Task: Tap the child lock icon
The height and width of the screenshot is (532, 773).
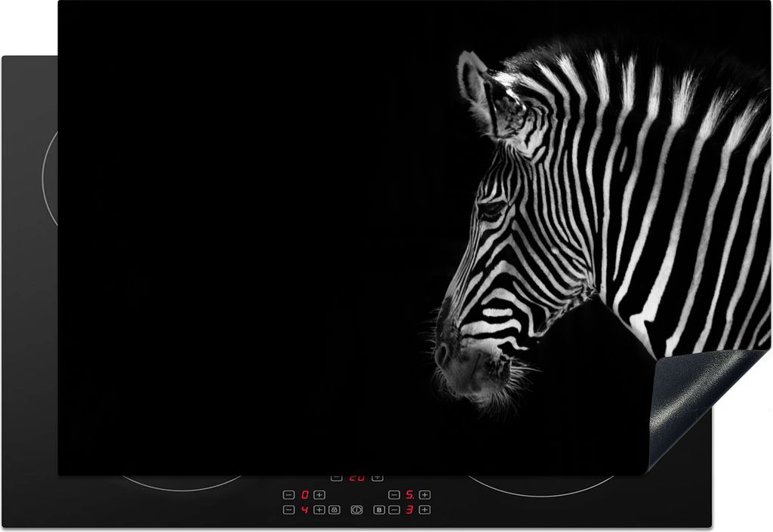Action: click(334, 510)
